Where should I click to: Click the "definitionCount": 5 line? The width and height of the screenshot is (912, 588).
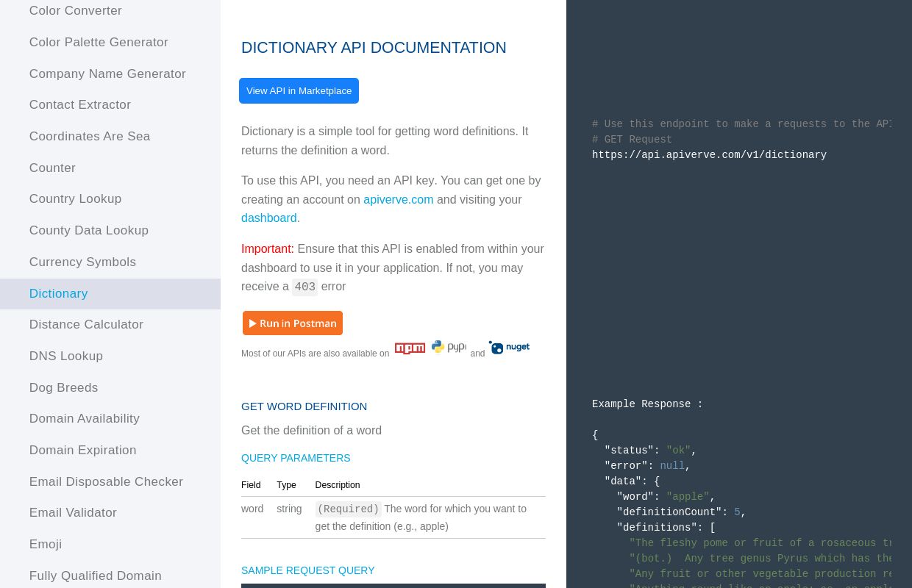tap(681, 512)
